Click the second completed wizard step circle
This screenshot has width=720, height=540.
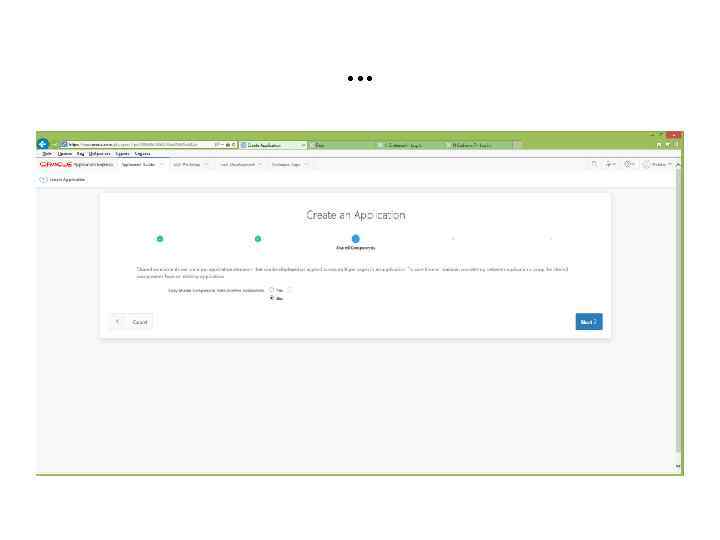(258, 239)
